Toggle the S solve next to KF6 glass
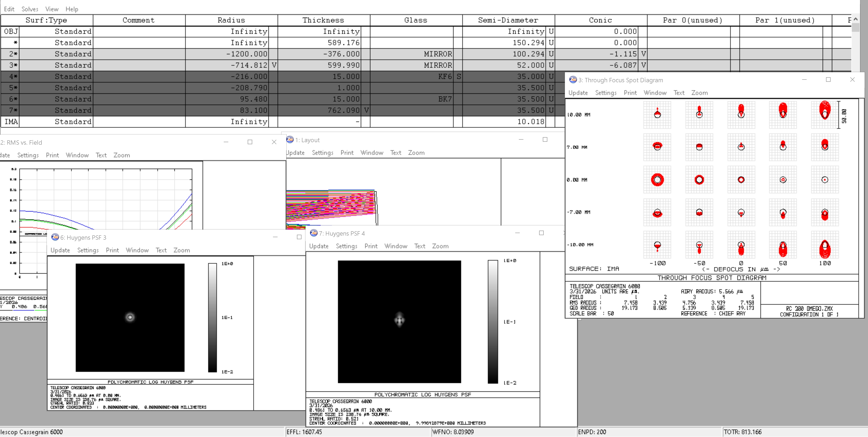Screen dimensions: 868x437 (459, 76)
